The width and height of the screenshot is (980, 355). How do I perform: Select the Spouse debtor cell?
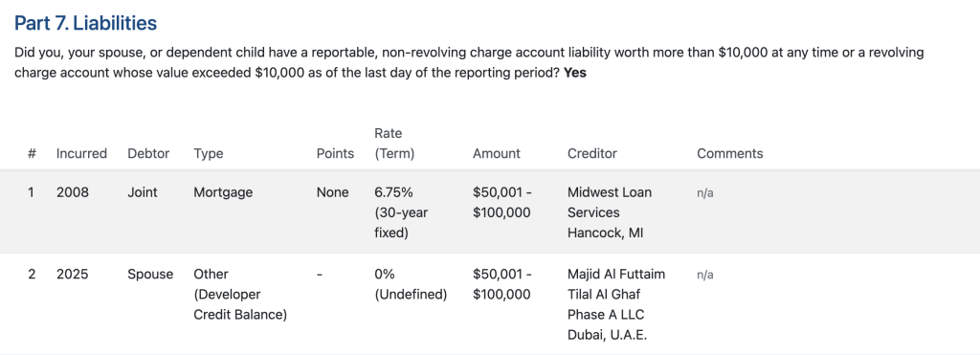150,275
